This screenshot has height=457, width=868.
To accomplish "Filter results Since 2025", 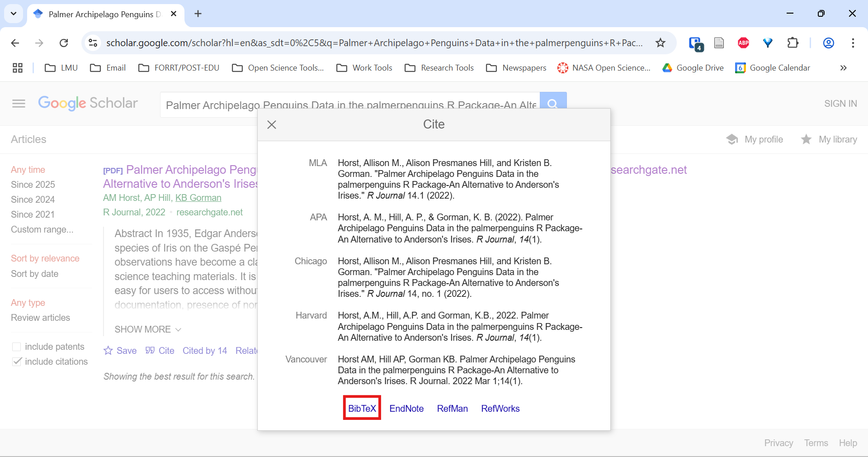I will click(33, 185).
